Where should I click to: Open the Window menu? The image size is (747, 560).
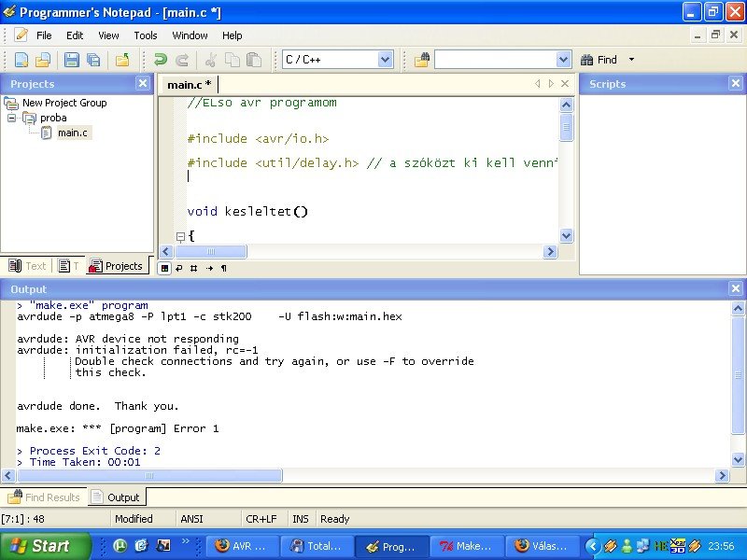pos(190,35)
